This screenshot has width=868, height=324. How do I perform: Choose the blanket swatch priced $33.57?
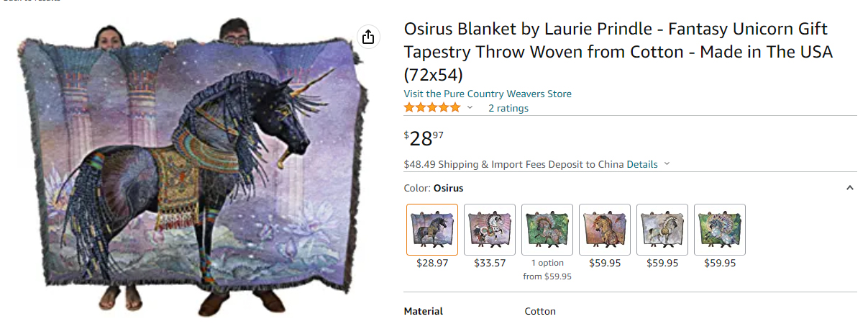(490, 230)
